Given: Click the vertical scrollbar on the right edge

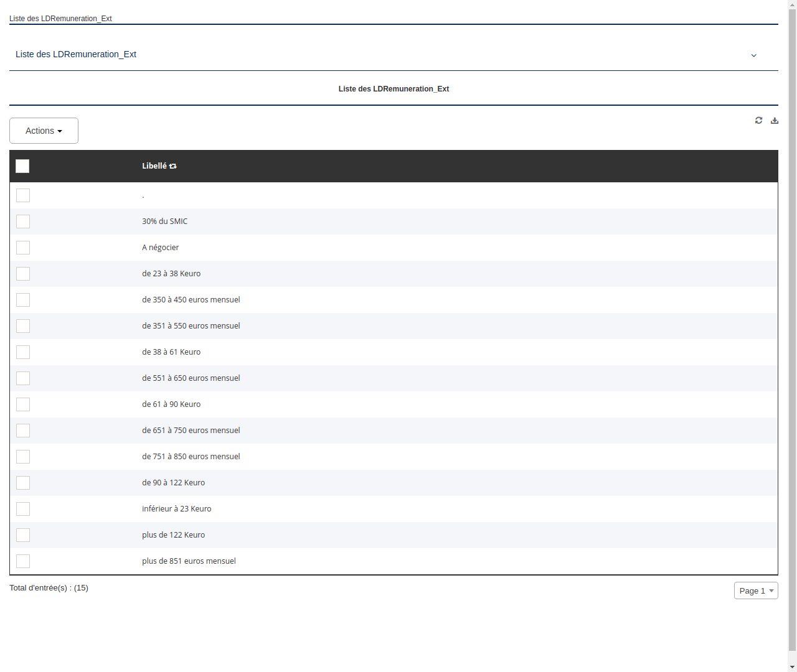Looking at the screenshot, I should click(x=793, y=336).
